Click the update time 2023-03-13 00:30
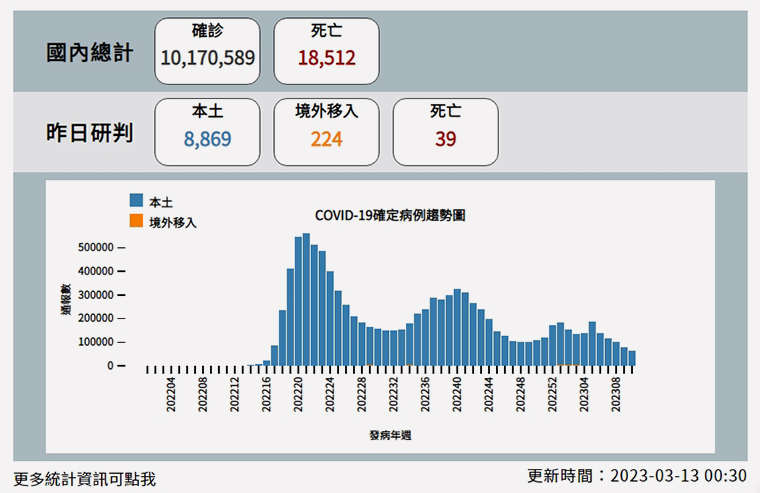This screenshot has height=493, width=760. (x=678, y=476)
